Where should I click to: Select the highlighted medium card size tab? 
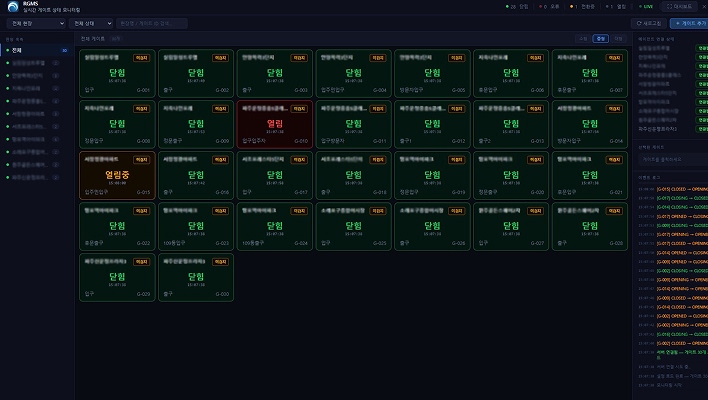click(x=601, y=39)
